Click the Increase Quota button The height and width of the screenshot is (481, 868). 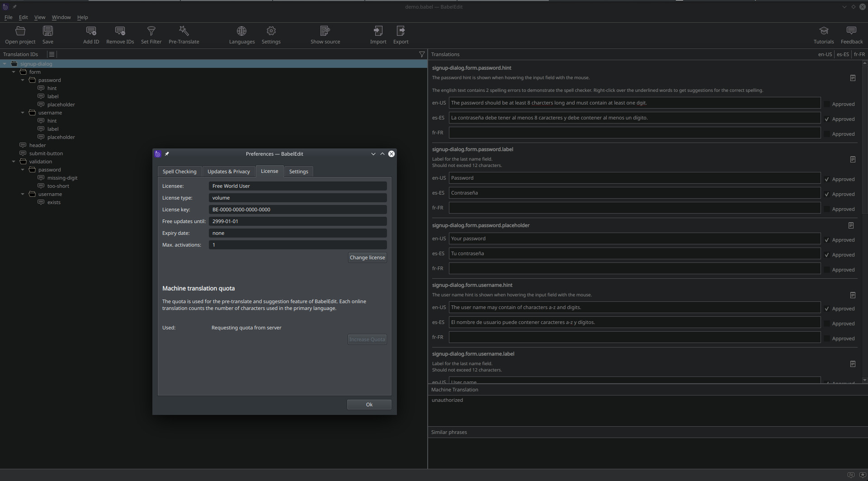(367, 339)
